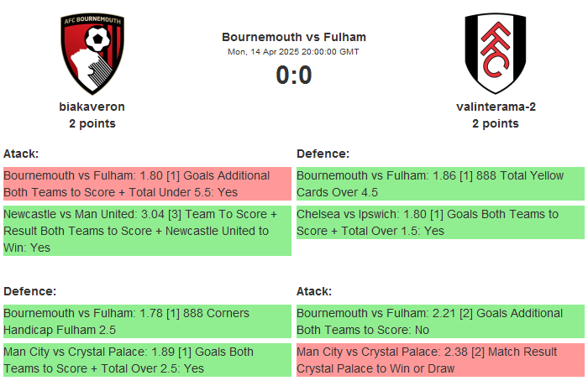The image size is (588, 386).
Task: Select the red Total Under 5.5 bet
Action: pos(147,184)
